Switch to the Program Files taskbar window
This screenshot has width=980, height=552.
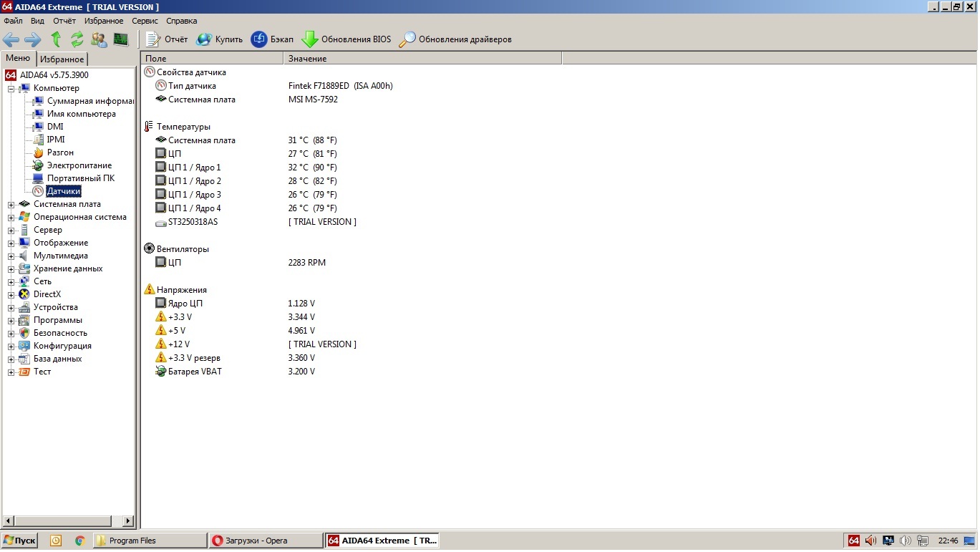(150, 541)
